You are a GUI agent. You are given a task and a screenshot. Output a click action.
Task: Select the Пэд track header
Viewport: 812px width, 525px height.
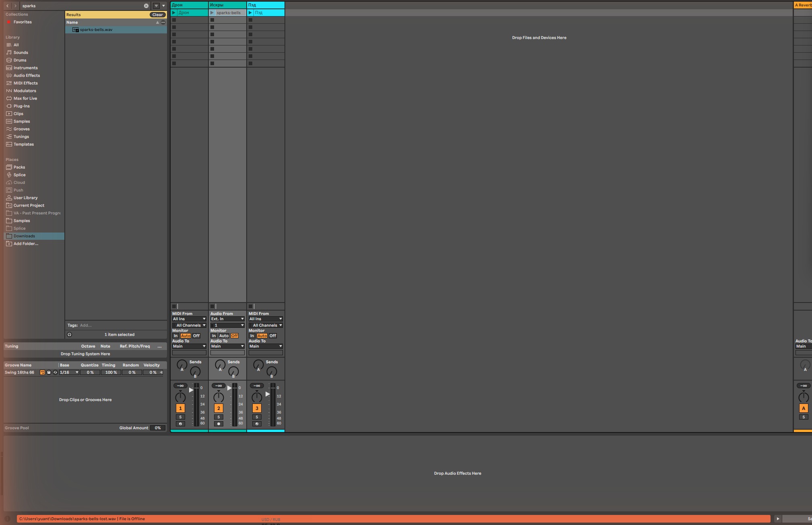tap(266, 5)
